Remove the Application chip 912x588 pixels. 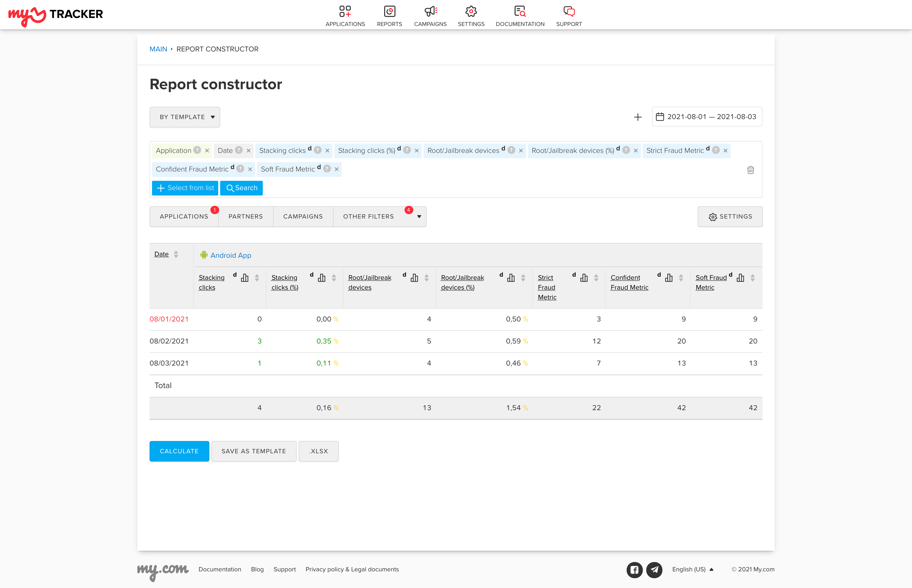pyautogui.click(x=207, y=151)
